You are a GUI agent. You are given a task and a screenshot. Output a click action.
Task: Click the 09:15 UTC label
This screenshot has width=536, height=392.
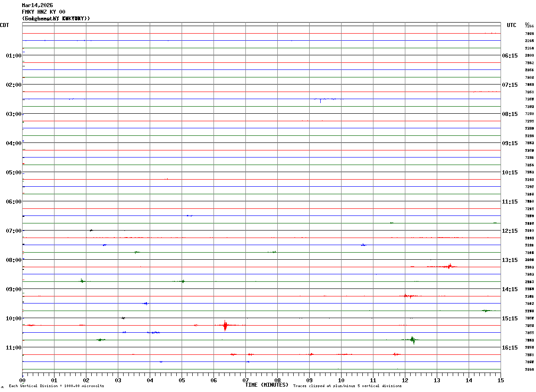click(x=510, y=143)
